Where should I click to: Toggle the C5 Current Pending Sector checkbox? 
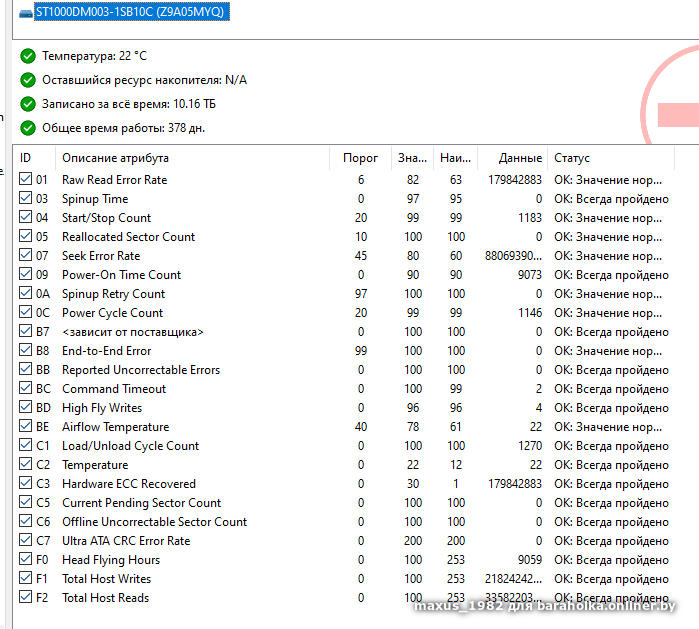click(x=25, y=502)
